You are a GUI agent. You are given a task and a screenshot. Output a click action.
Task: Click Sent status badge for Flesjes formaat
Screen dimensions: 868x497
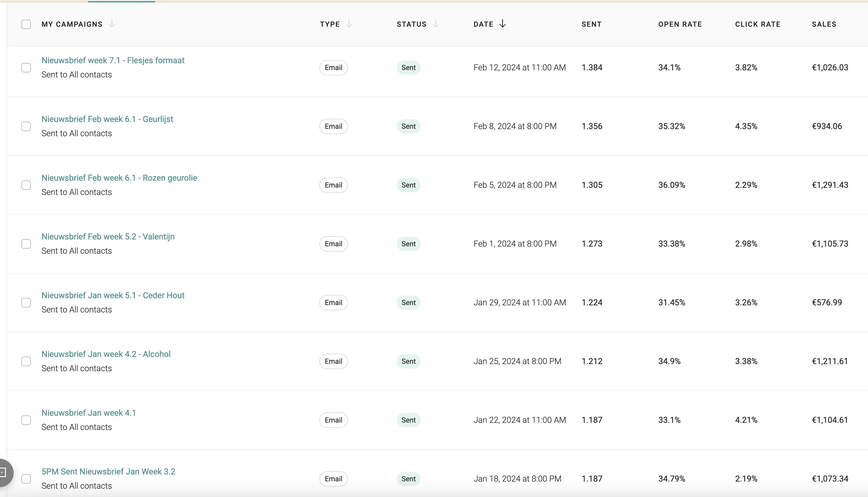[x=408, y=68]
